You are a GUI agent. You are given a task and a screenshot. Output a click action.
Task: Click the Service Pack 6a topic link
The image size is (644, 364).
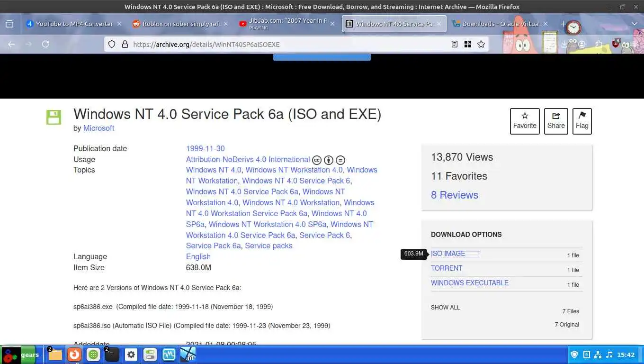213,246
